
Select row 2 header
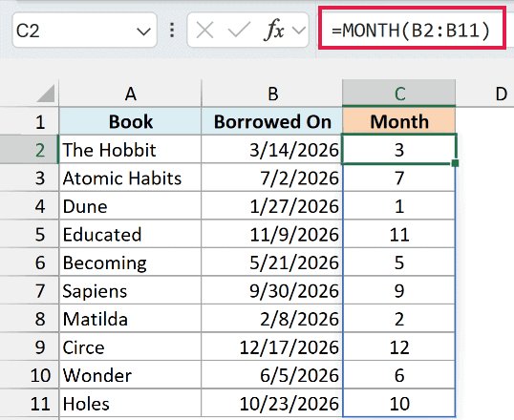coord(30,149)
